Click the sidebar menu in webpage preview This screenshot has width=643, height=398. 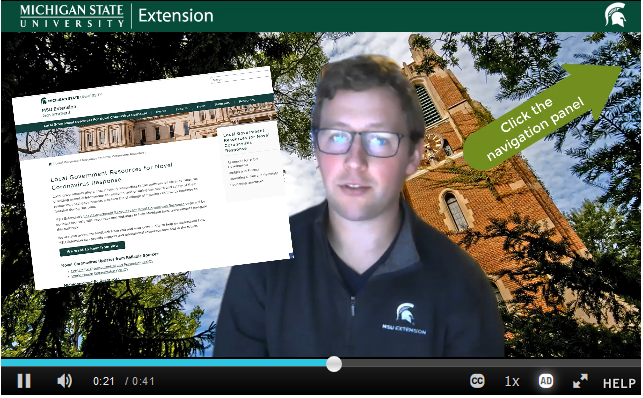pyautogui.click(x=251, y=163)
